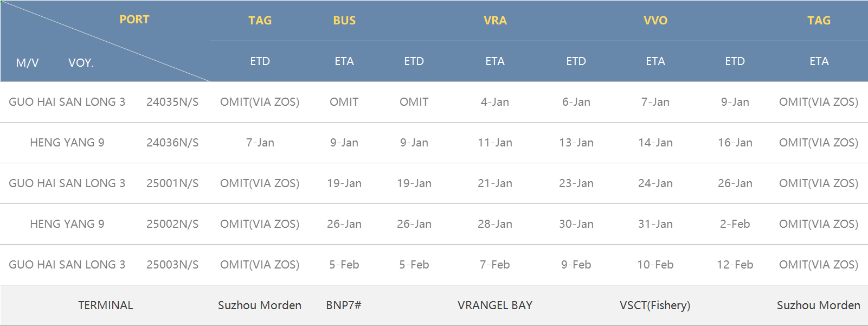
Task: Select the VSCT(Fishery) terminal cell
Action: click(x=655, y=305)
